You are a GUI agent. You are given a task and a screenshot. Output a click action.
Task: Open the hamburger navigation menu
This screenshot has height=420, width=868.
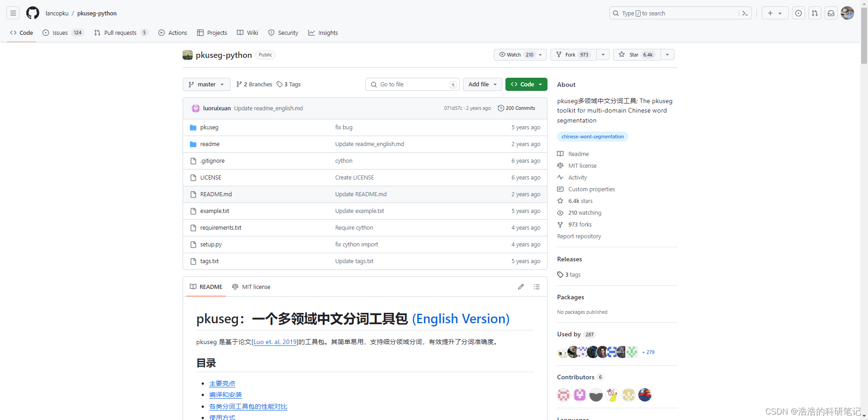13,13
